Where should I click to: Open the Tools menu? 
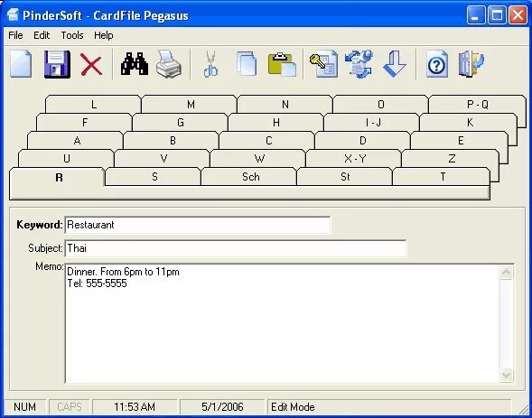click(72, 35)
